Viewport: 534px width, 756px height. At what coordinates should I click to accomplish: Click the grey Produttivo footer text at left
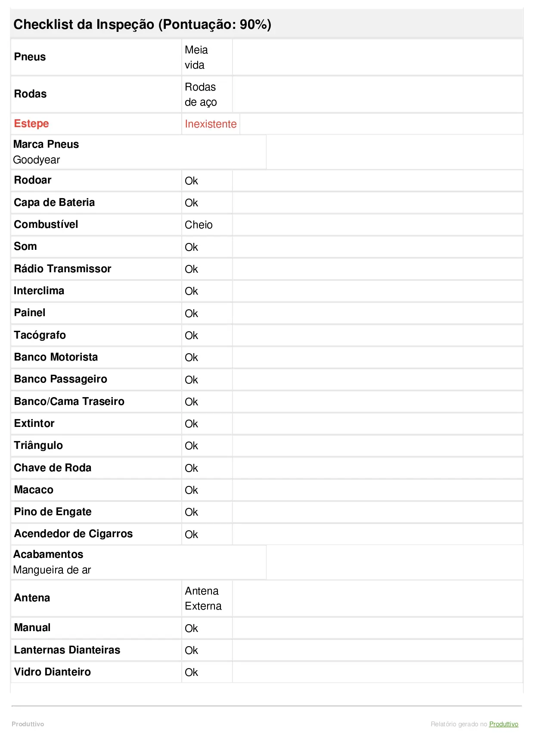coord(28,724)
